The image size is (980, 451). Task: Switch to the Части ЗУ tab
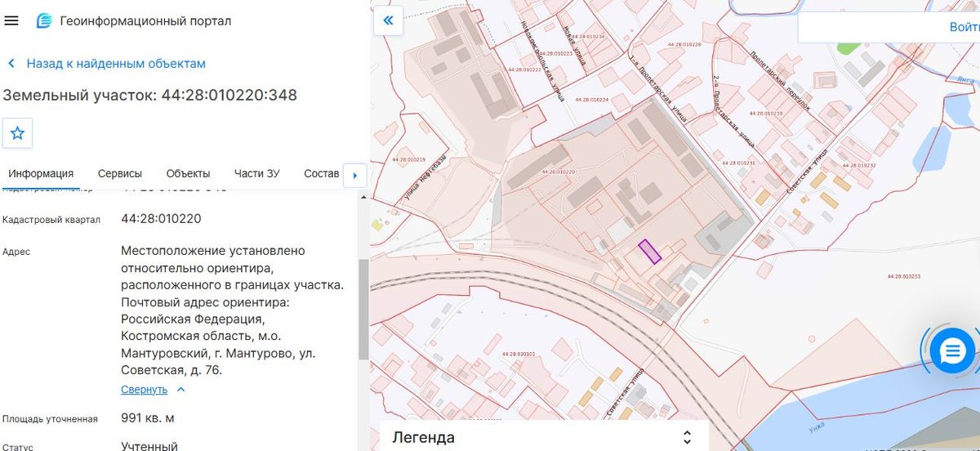pyautogui.click(x=257, y=173)
